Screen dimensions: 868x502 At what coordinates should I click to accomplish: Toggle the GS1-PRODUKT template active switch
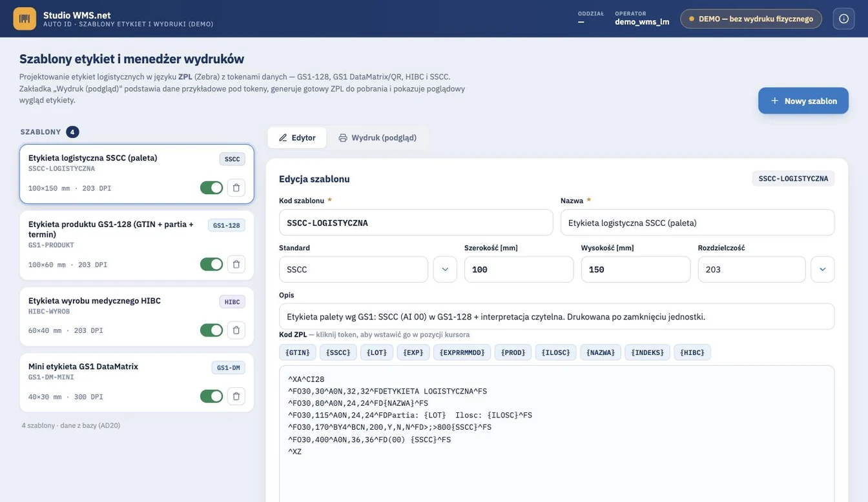coord(211,265)
